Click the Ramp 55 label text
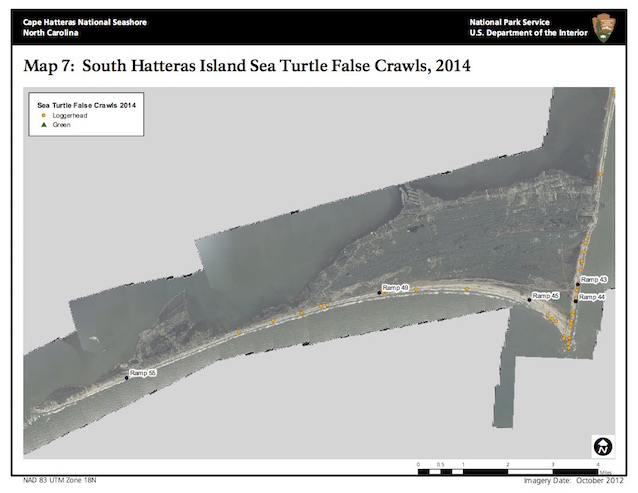The image size is (638, 493). tap(143, 372)
